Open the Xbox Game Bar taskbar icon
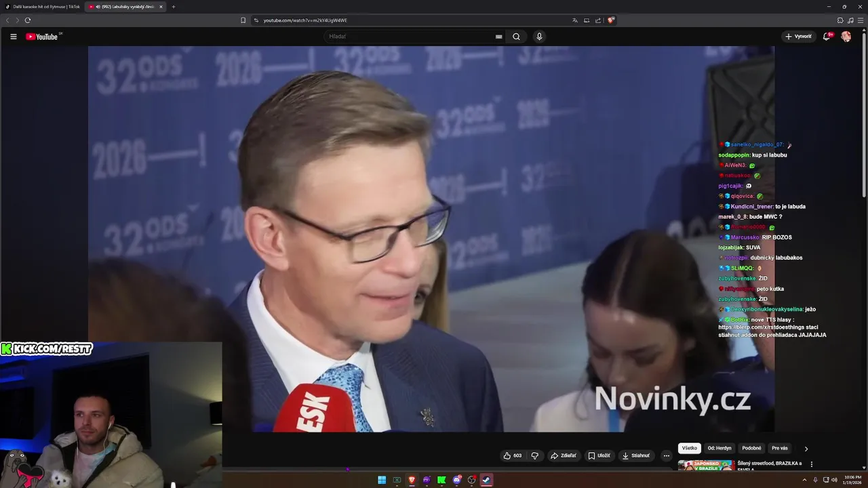The height and width of the screenshot is (488, 868). [397, 480]
